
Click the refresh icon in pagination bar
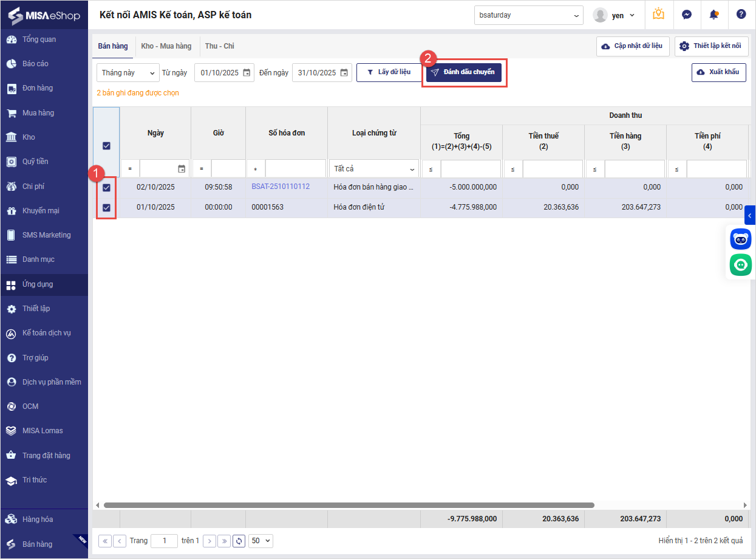[x=239, y=541]
